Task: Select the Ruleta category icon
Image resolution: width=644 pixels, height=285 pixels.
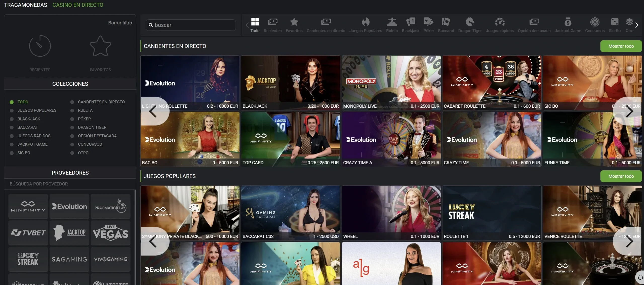Action: coord(392,22)
